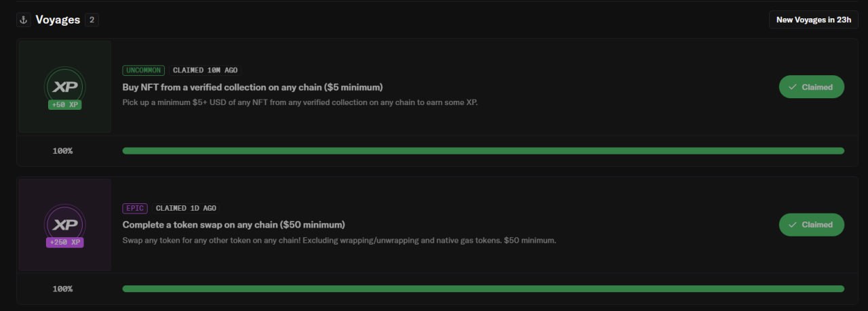Viewport: 868px width, 311px height.
Task: Select the UNCOMMON rarity tag
Action: pyautogui.click(x=143, y=70)
